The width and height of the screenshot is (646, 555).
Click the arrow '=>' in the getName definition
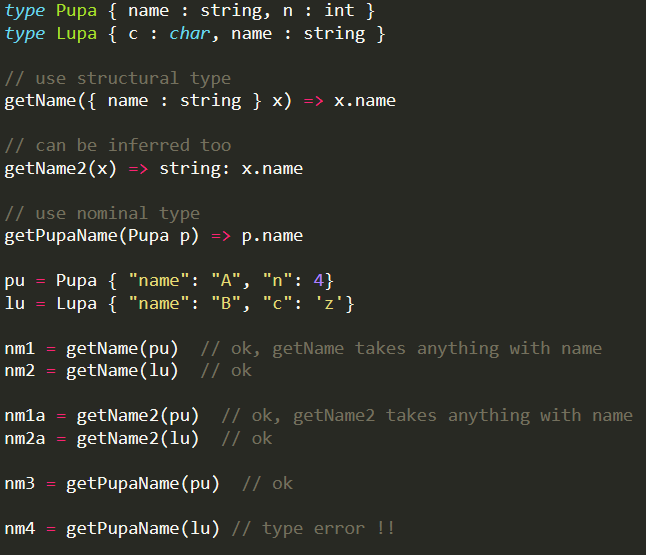(314, 101)
